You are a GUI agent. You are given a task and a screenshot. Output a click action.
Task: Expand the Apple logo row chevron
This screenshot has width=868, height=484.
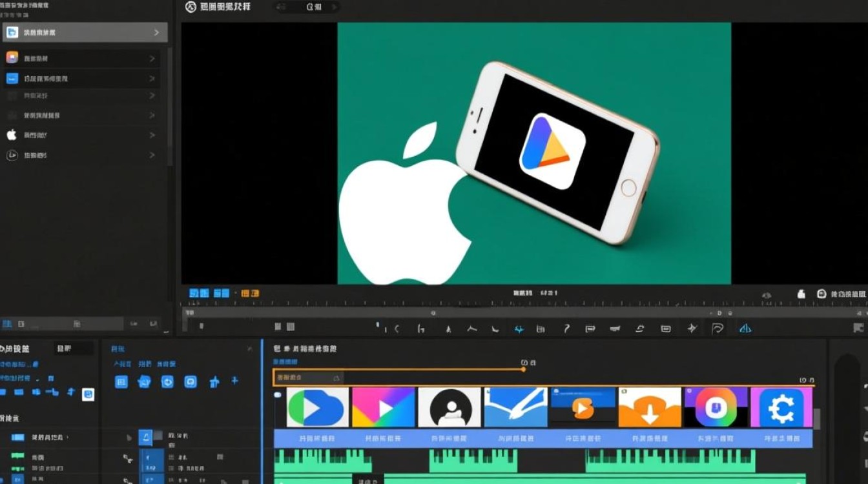[x=152, y=135]
